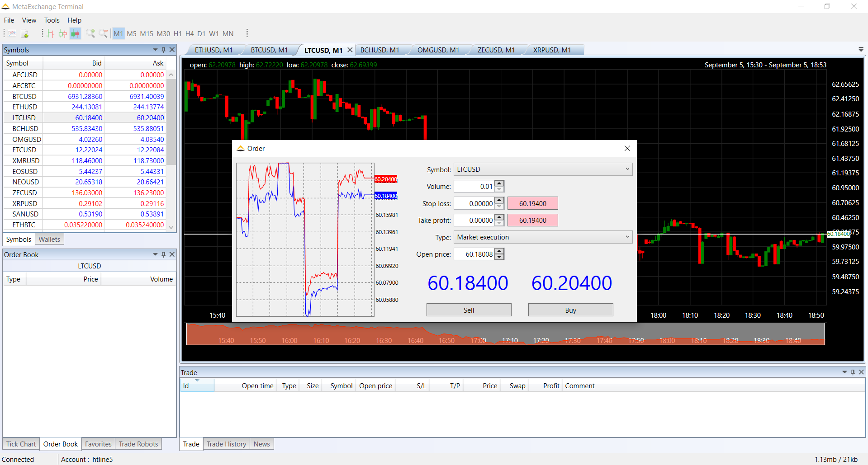Close the LTCUSD, M1 chart tab

(350, 50)
